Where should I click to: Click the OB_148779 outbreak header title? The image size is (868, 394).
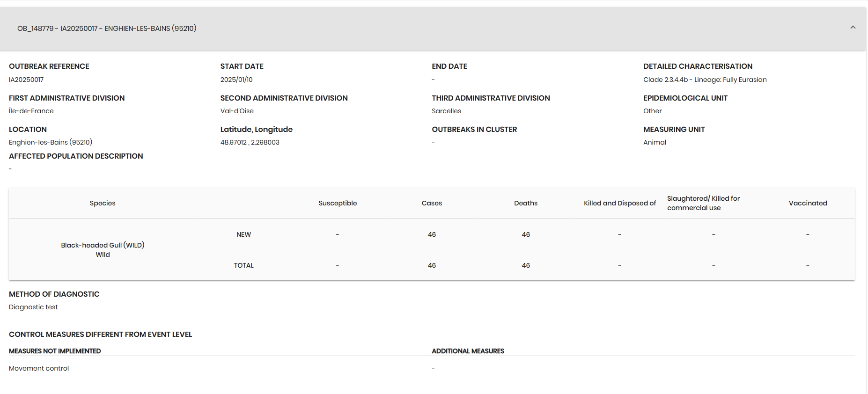click(x=107, y=29)
